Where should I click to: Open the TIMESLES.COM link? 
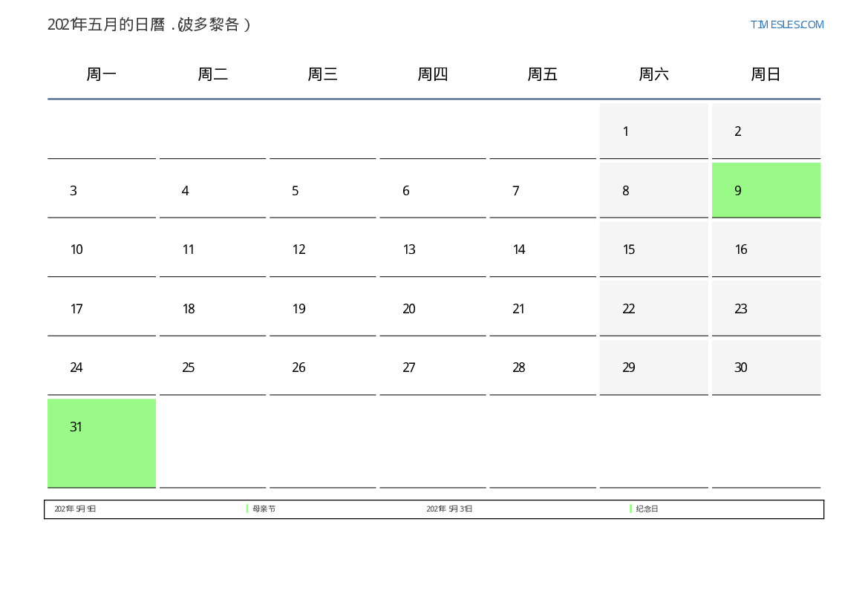coord(786,25)
